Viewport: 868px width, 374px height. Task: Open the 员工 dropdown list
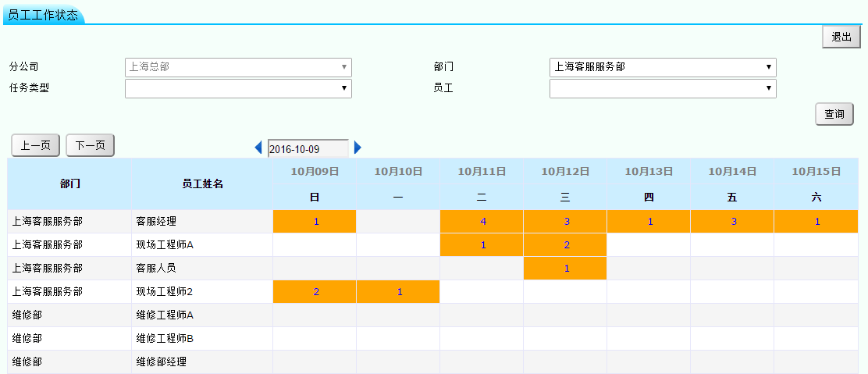pyautogui.click(x=663, y=89)
